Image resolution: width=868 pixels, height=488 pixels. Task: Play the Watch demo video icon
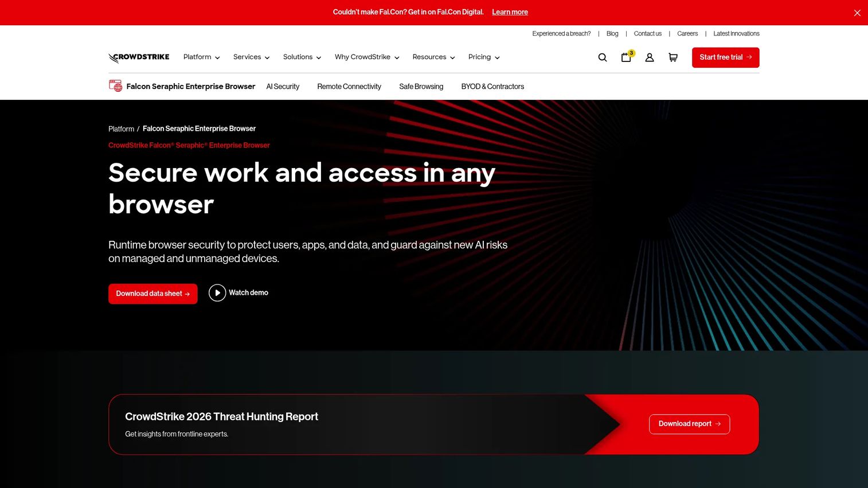point(217,293)
